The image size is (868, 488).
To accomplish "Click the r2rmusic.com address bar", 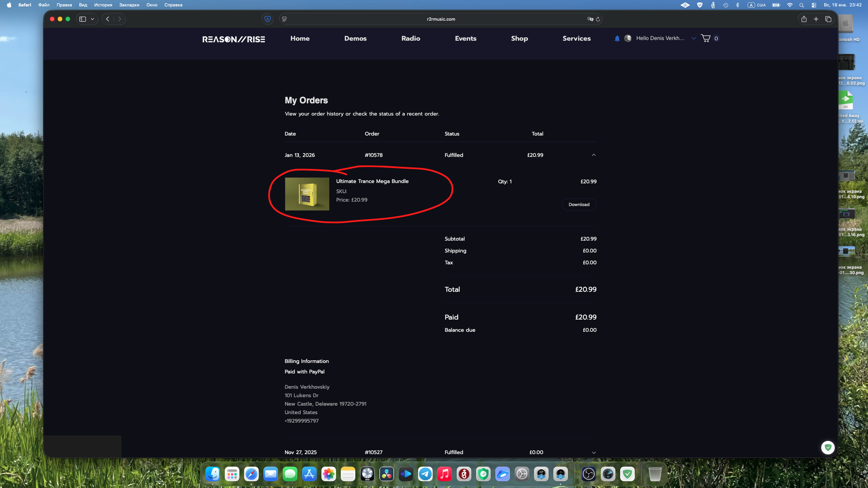I will [x=441, y=19].
